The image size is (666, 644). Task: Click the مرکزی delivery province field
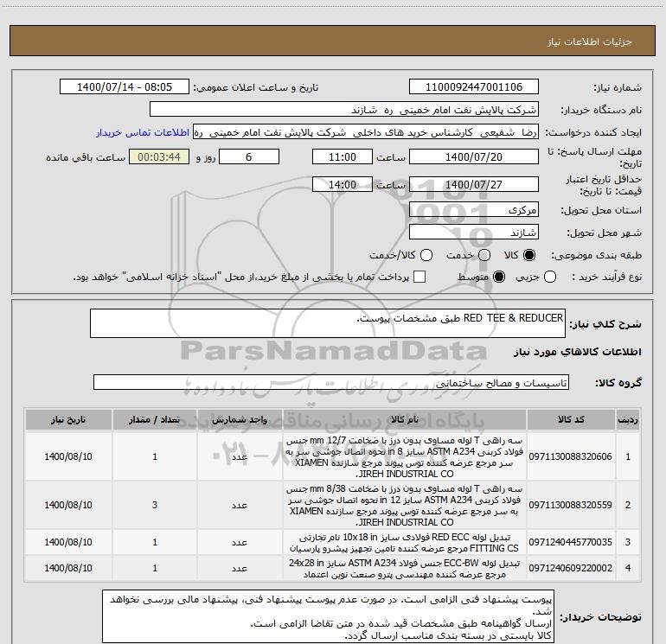(474, 210)
